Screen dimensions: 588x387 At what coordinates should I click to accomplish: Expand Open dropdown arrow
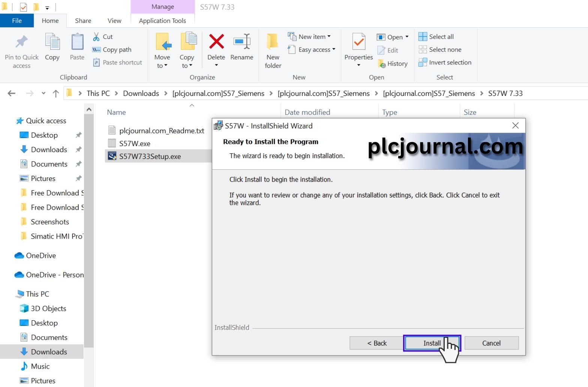pyautogui.click(x=407, y=37)
